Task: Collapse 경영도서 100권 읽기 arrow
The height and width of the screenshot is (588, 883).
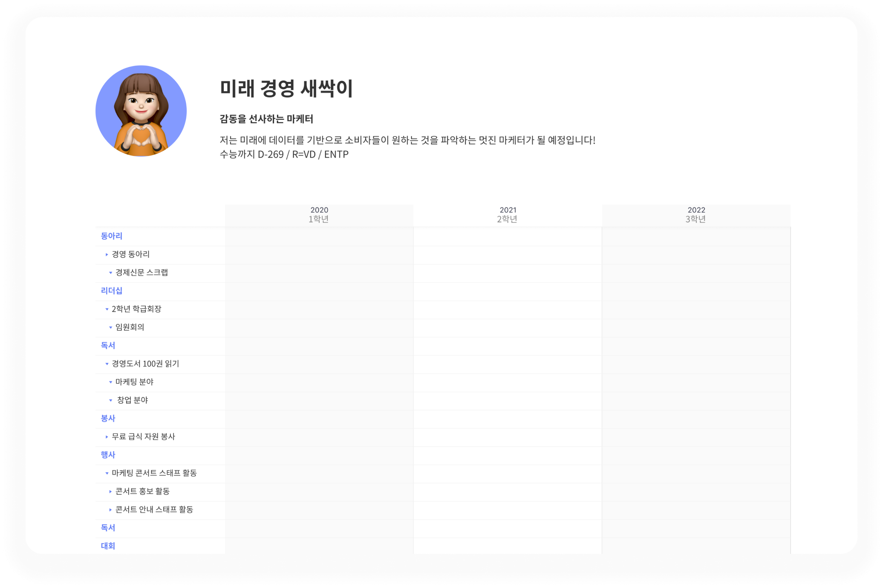Action: (107, 364)
